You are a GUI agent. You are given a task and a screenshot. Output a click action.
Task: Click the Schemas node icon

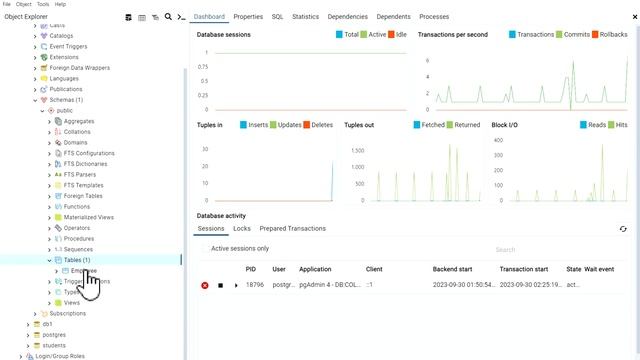[44, 100]
